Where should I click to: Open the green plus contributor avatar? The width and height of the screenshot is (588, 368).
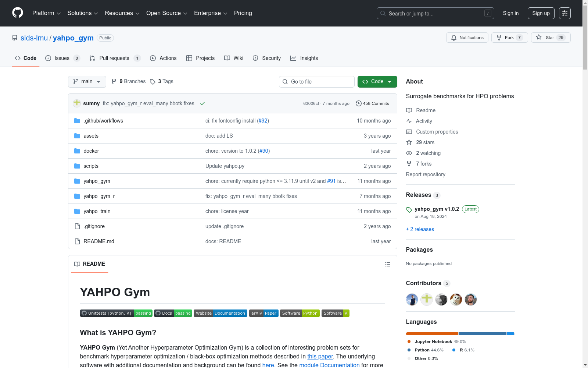427,300
